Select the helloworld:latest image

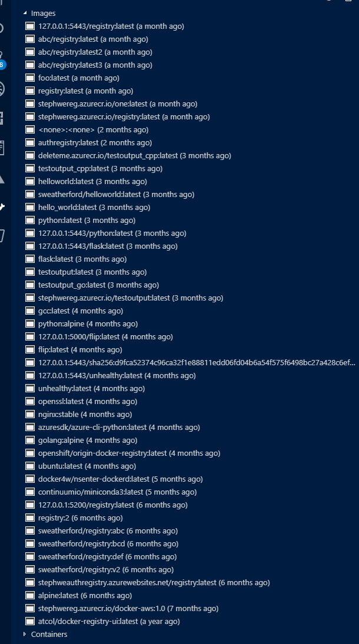coord(85,181)
